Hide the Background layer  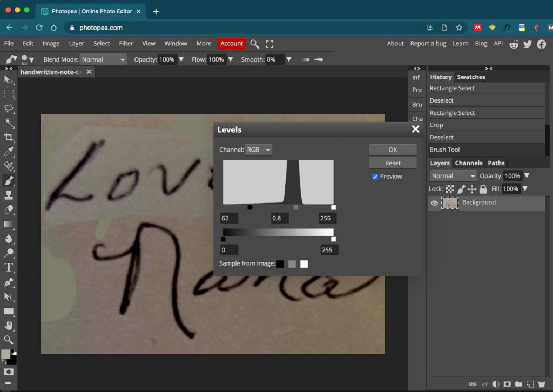pyautogui.click(x=434, y=202)
